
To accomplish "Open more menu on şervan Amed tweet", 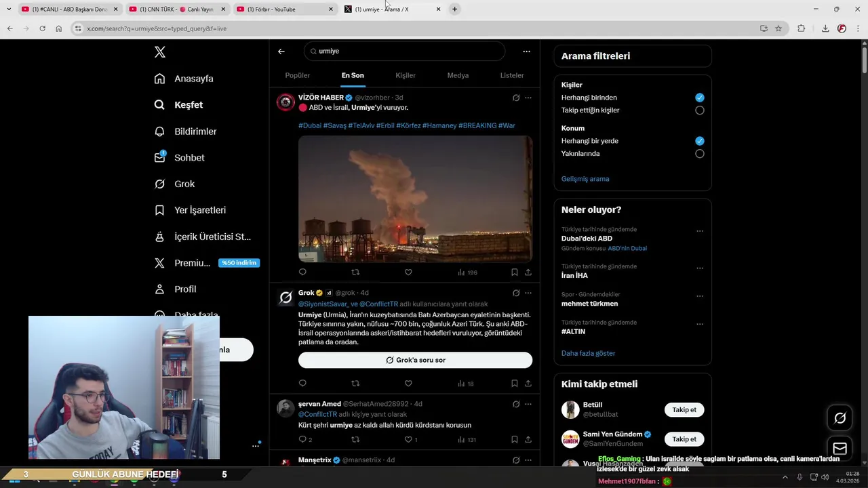I will pos(528,404).
